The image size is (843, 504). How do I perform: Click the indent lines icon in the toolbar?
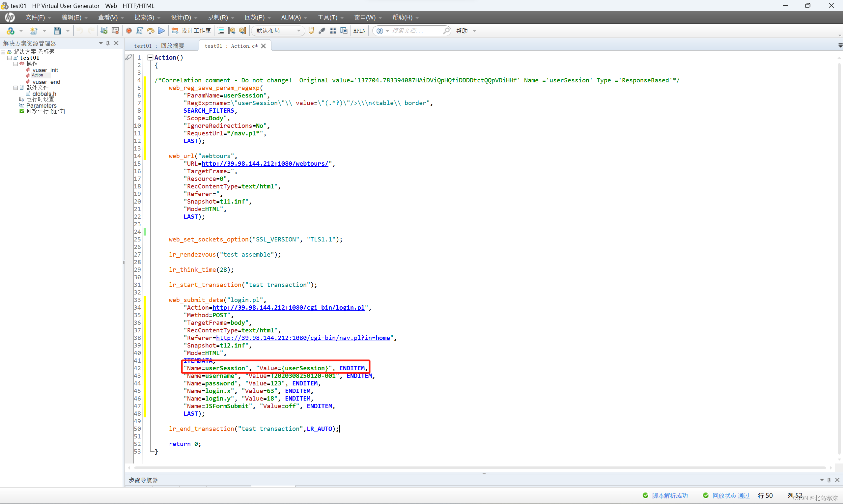click(221, 31)
